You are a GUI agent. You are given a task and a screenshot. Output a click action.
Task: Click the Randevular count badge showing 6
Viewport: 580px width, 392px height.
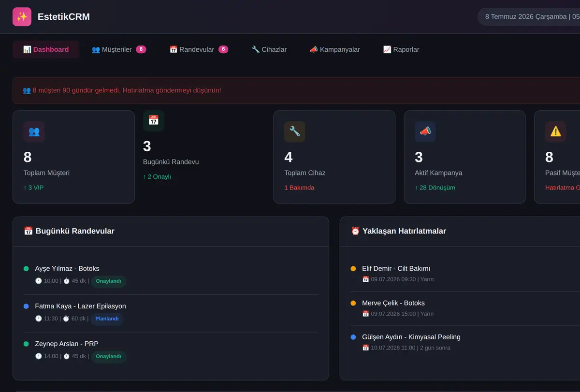click(223, 49)
